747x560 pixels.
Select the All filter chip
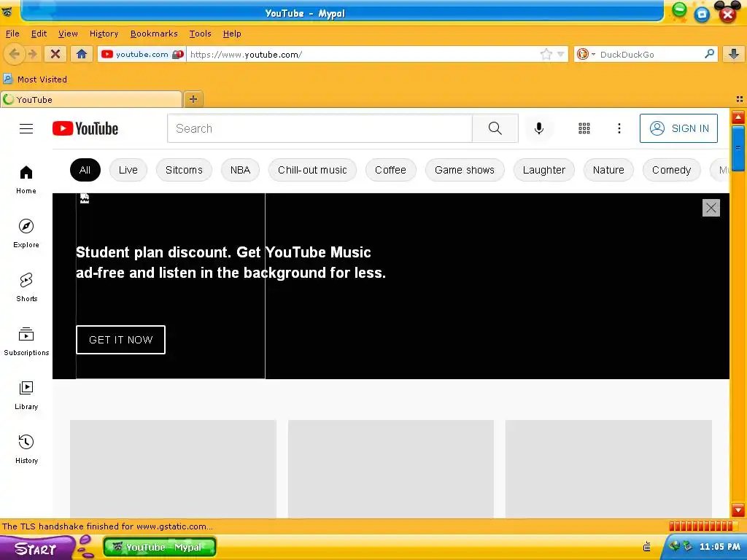pos(85,170)
